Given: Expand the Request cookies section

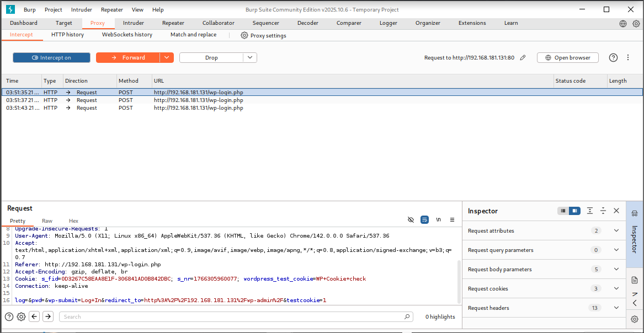Looking at the screenshot, I should coord(616,288).
